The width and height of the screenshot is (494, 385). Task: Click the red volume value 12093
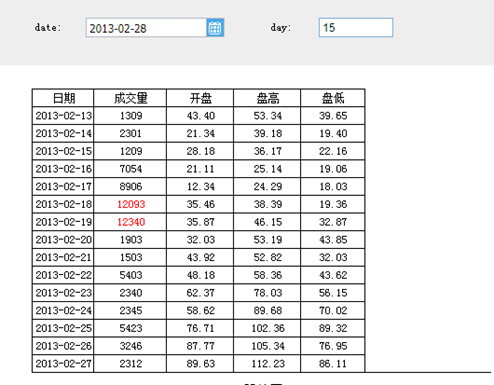[131, 204]
